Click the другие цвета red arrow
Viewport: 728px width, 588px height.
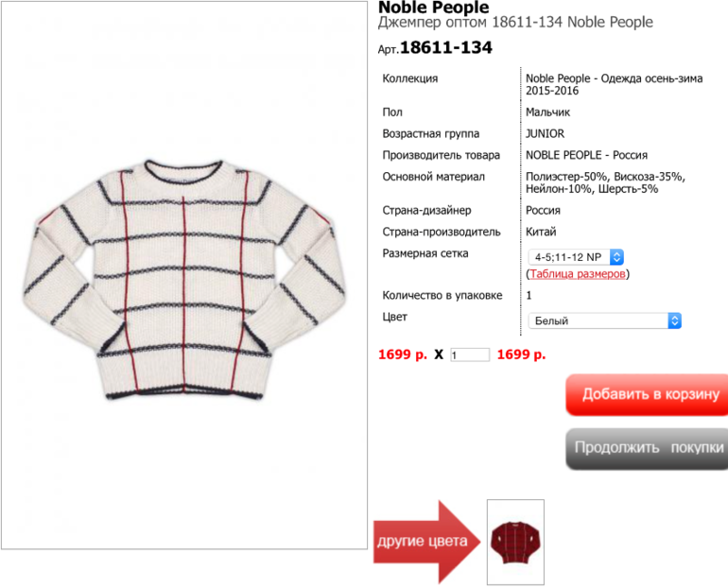[425, 542]
